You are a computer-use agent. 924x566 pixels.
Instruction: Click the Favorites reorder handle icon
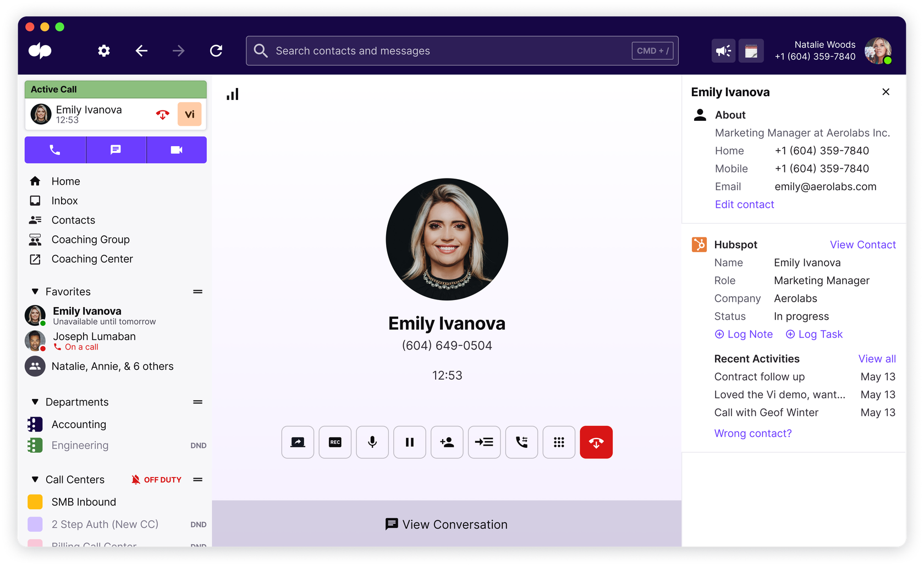pyautogui.click(x=198, y=292)
